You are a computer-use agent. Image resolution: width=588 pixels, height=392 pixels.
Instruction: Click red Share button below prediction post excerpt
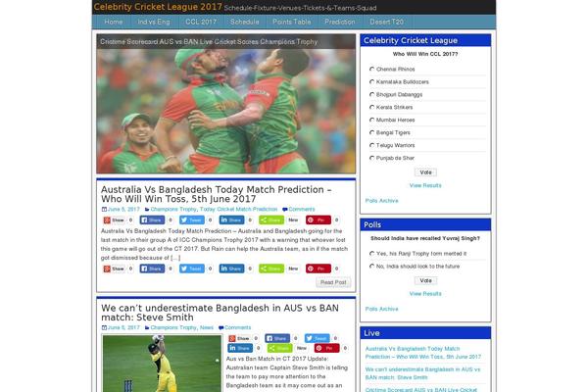click(114, 269)
